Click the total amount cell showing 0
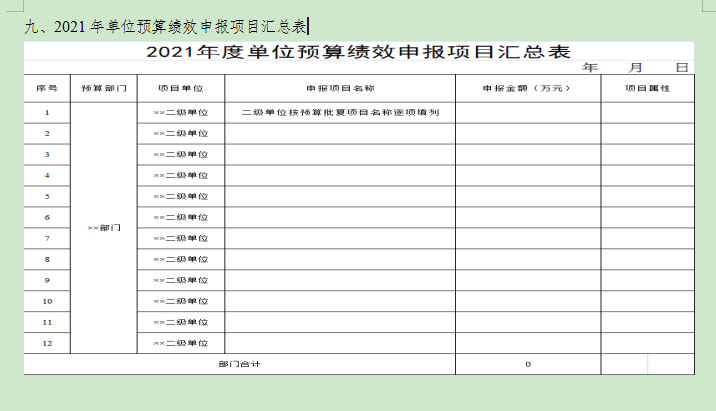Viewport: 716px width, 411px height. click(x=527, y=364)
